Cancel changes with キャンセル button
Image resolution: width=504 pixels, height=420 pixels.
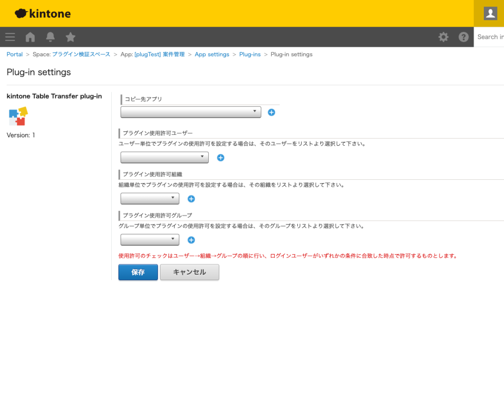coord(189,272)
